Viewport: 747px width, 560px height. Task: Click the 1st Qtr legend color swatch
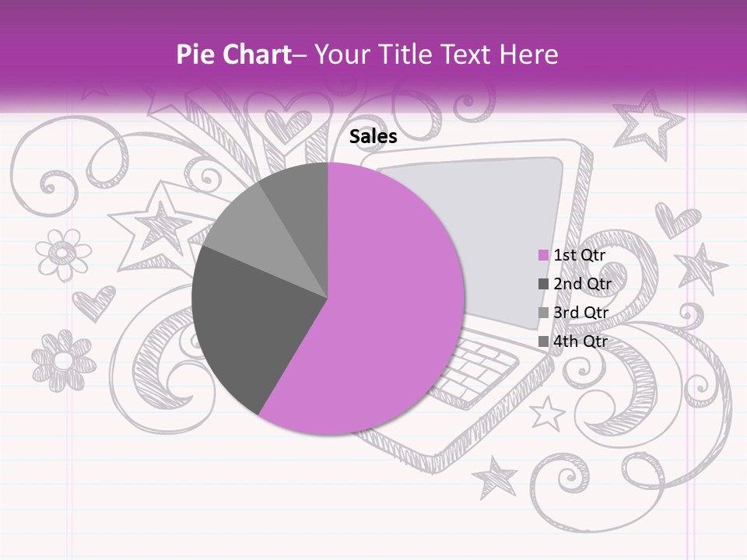[x=543, y=255]
